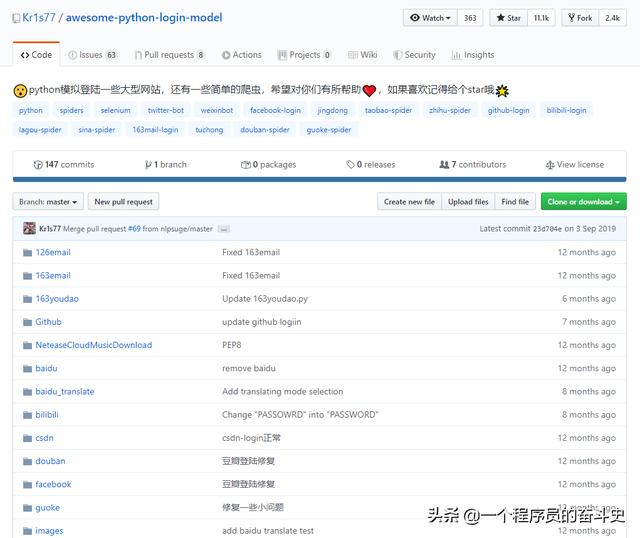
Task: Click Create new file button
Action: (409, 202)
